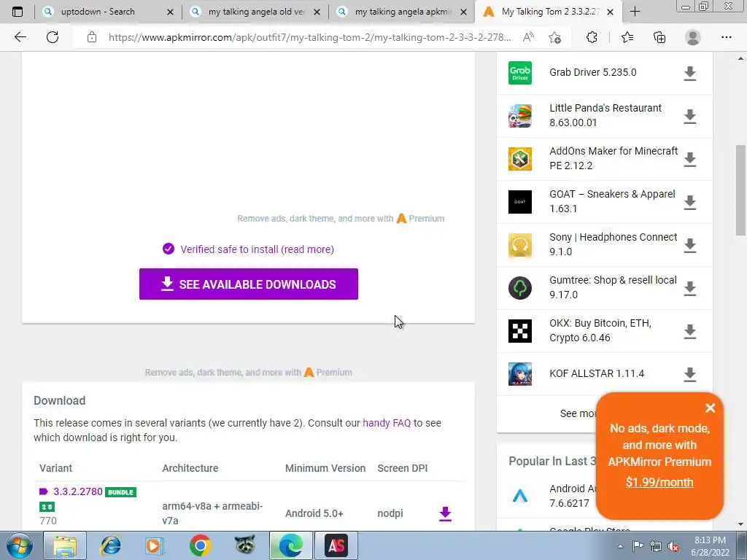Download AddOns Maker for Minecraft PE via arrow
The width and height of the screenshot is (747, 560).
[690, 159]
